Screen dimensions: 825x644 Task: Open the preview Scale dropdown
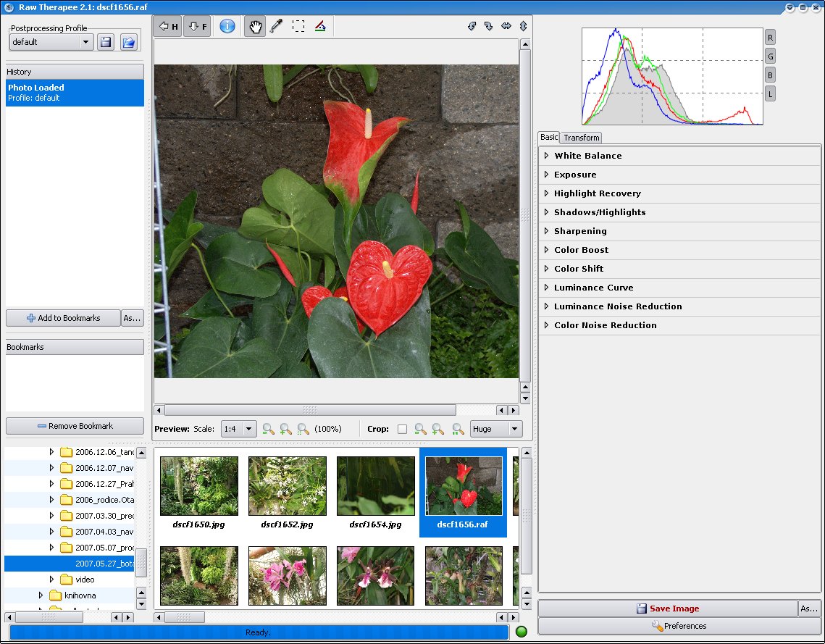tap(239, 429)
